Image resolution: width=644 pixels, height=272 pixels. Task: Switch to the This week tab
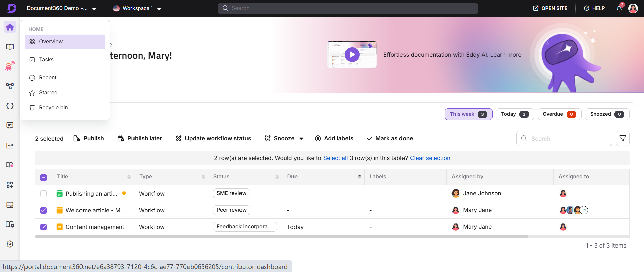(469, 114)
